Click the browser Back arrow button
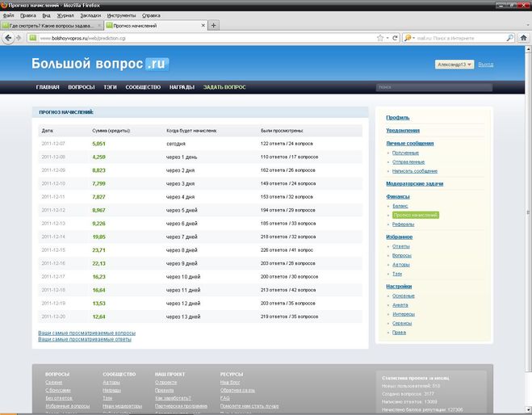The image size is (532, 415). point(8,38)
